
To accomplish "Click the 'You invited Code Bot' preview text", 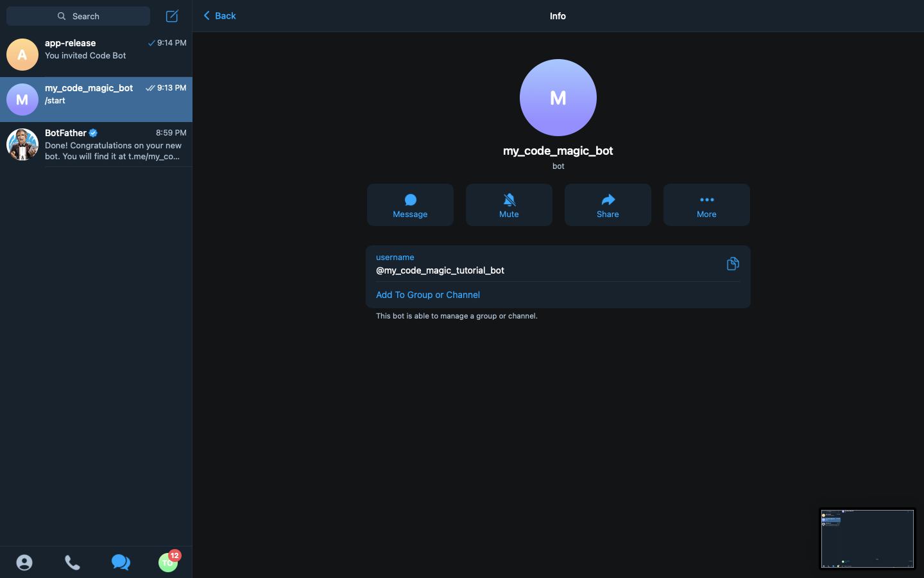I will point(85,56).
